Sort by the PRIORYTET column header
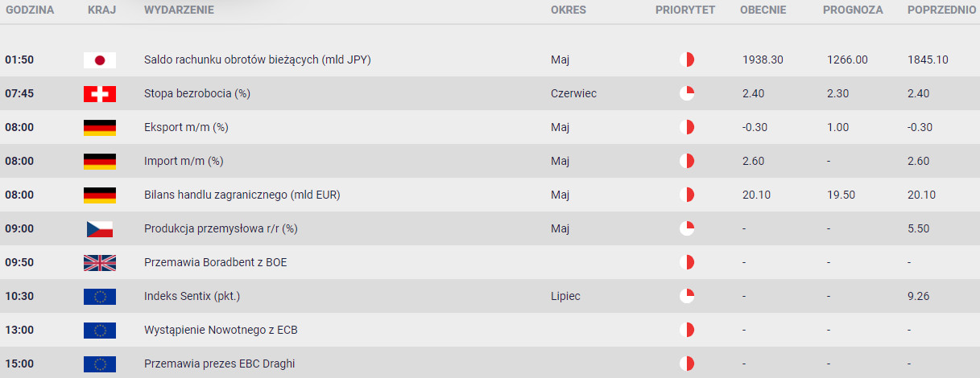The width and height of the screenshot is (980, 378). coord(685,10)
